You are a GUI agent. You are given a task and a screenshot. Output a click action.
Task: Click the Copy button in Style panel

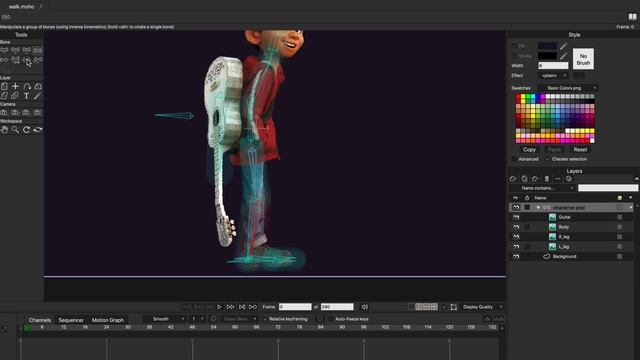point(529,150)
